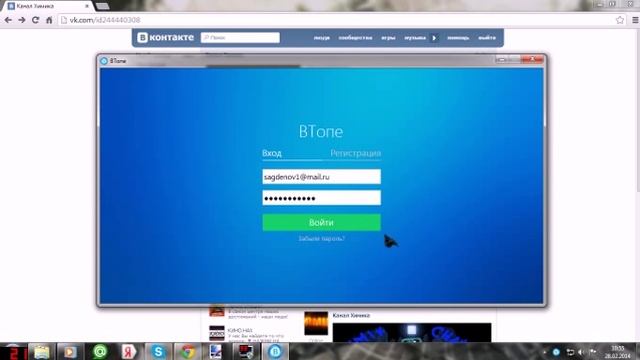Open Chrome's home page button
640x360 pixels.
(49, 20)
